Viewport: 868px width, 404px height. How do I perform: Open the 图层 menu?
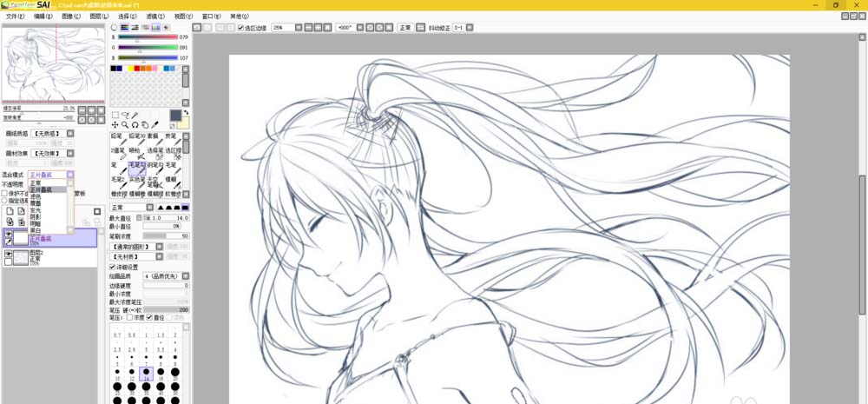[x=99, y=17]
